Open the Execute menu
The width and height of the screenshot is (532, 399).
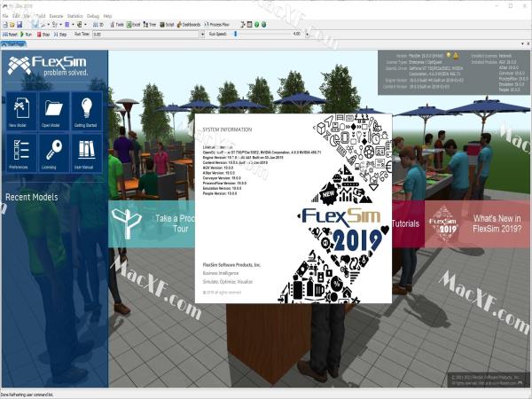coord(57,16)
